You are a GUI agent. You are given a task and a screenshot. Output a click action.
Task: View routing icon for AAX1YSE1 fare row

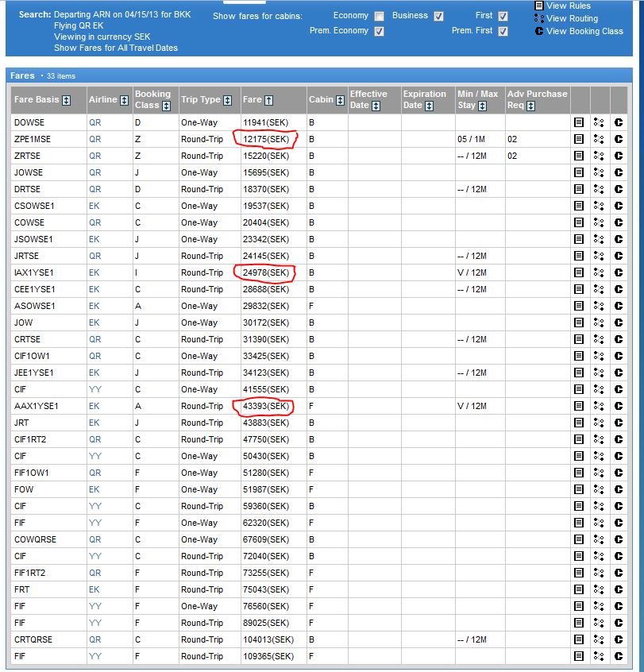pos(599,406)
